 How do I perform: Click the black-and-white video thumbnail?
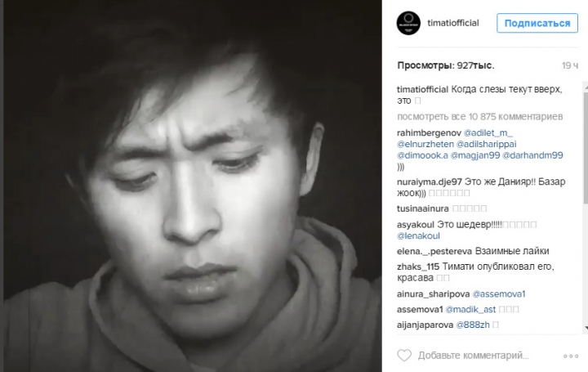point(193,186)
